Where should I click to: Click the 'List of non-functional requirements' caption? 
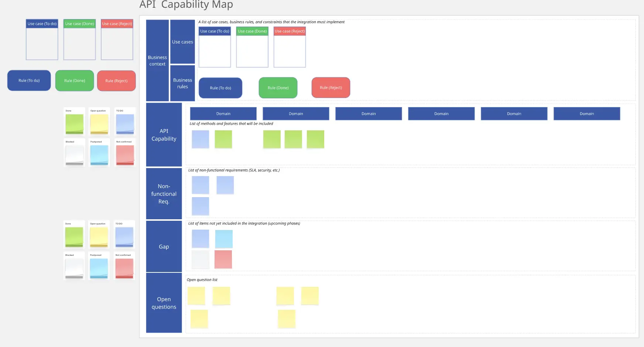(234, 170)
